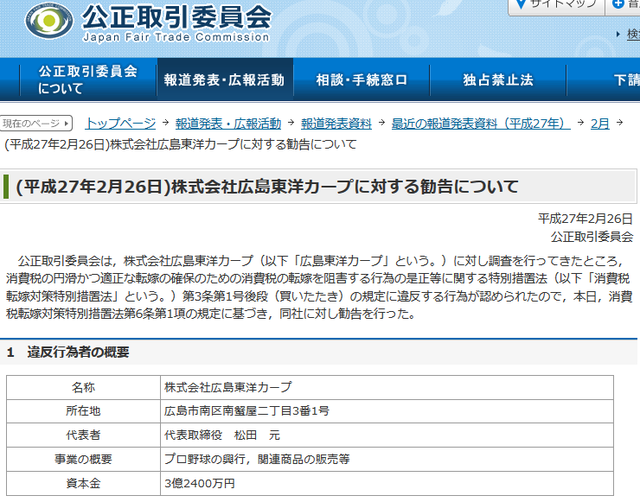The height and width of the screenshot is (502, 640).
Task: Click the section heading 1 違反行為者の概要
Action: (x=68, y=352)
